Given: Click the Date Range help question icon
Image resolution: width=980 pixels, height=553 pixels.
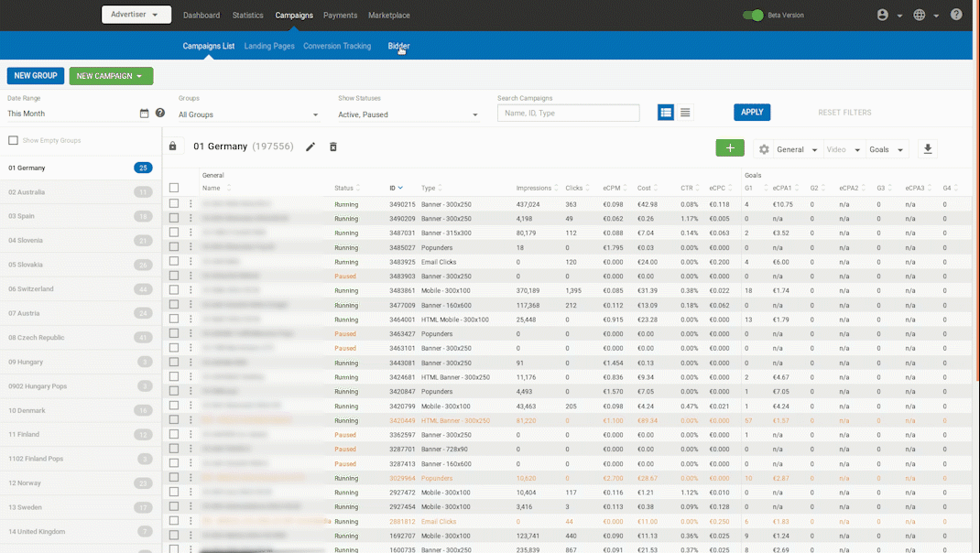Looking at the screenshot, I should tap(160, 114).
